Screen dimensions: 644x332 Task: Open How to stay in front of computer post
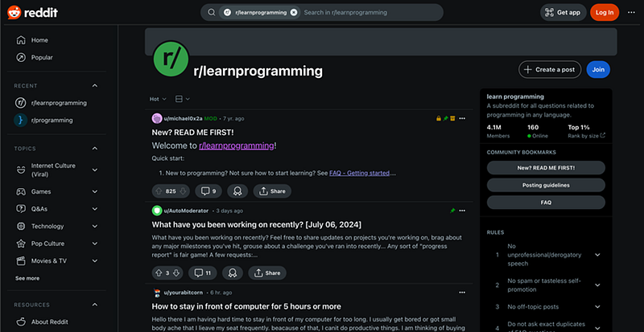(x=246, y=306)
